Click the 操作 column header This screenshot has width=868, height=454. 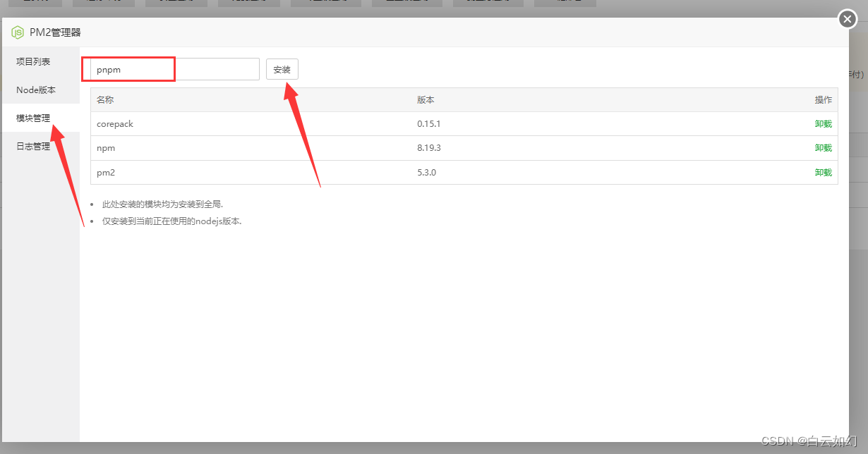[x=823, y=100]
